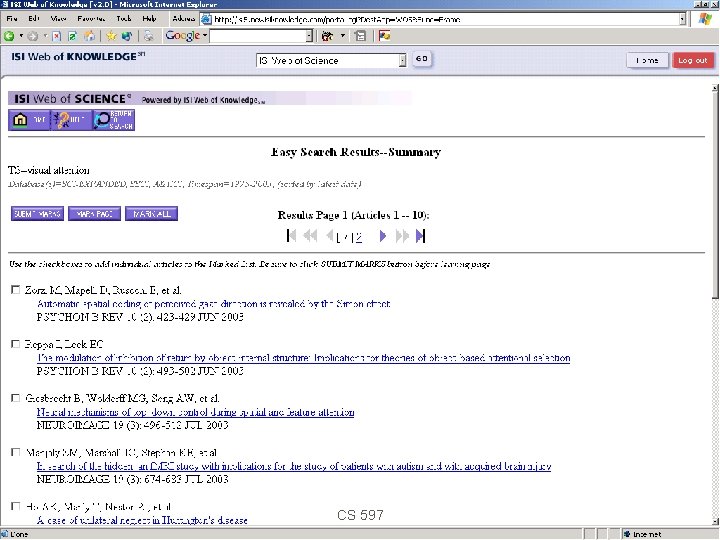Expand the IS Web of Science product dropdown
The image size is (720, 540).
(402, 61)
